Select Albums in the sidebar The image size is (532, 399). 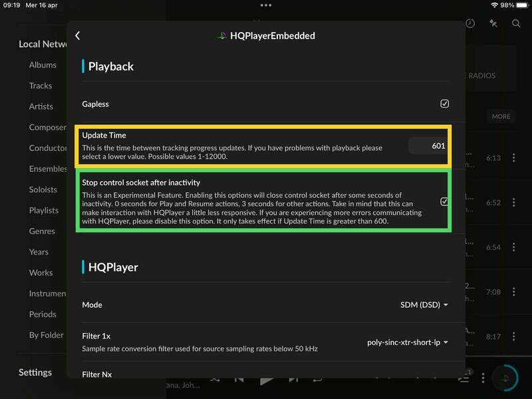(43, 65)
